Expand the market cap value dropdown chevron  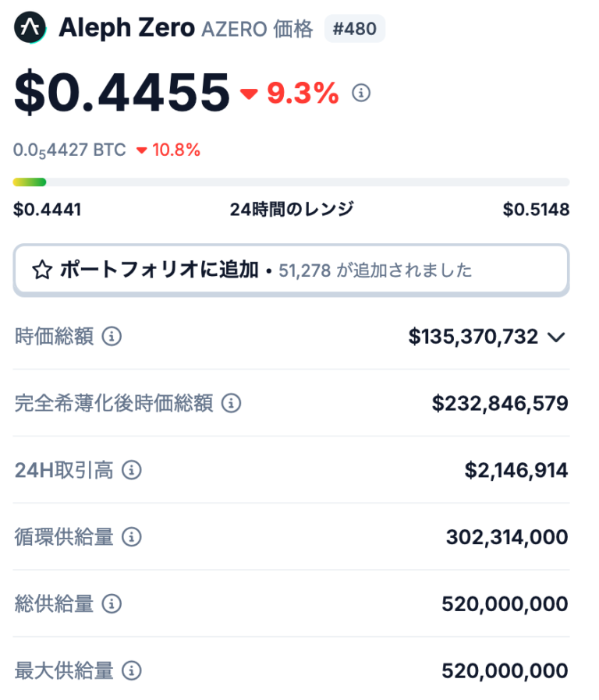tap(557, 337)
